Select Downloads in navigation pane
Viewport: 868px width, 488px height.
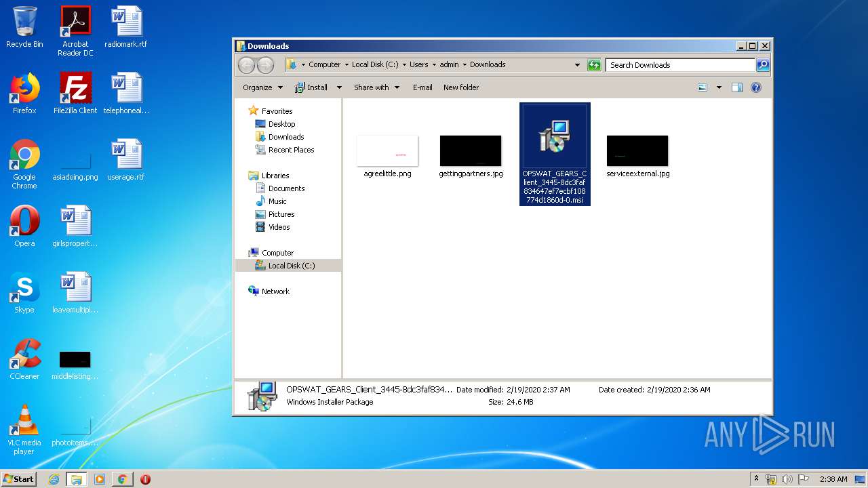[279, 137]
